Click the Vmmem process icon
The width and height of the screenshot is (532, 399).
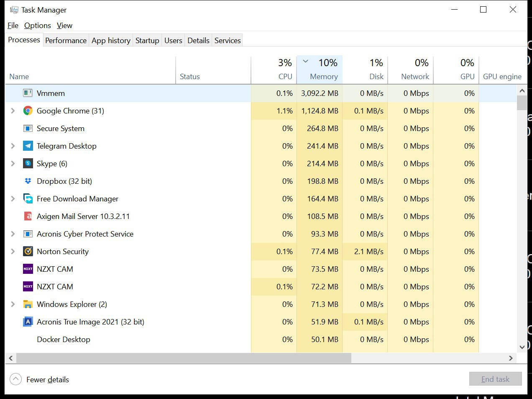click(x=28, y=93)
